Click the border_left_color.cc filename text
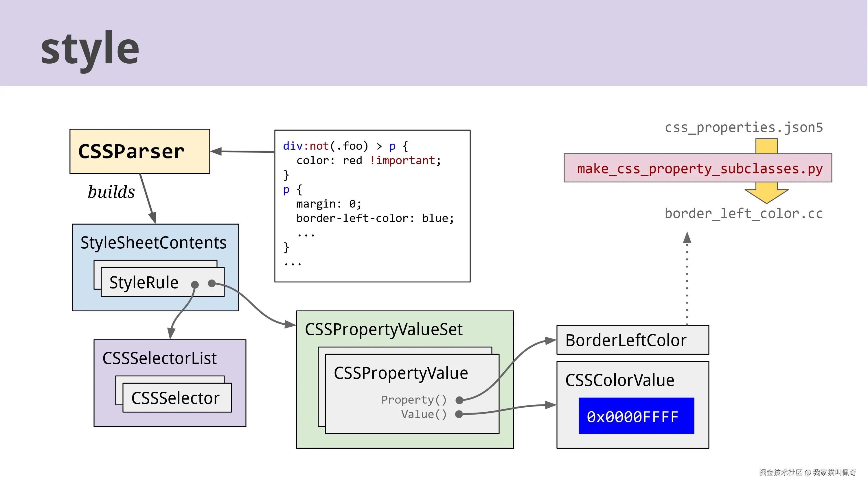Image resolution: width=868 pixels, height=488 pixels. pyautogui.click(x=743, y=214)
